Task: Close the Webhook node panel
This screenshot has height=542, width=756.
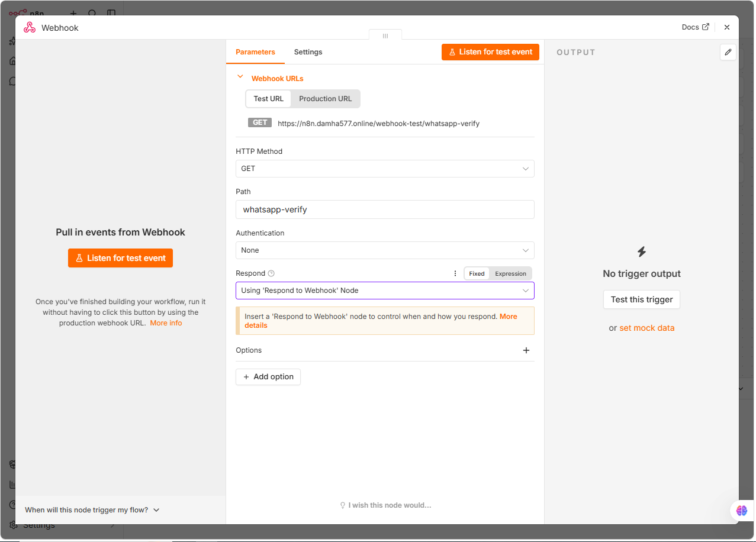Action: coord(727,27)
